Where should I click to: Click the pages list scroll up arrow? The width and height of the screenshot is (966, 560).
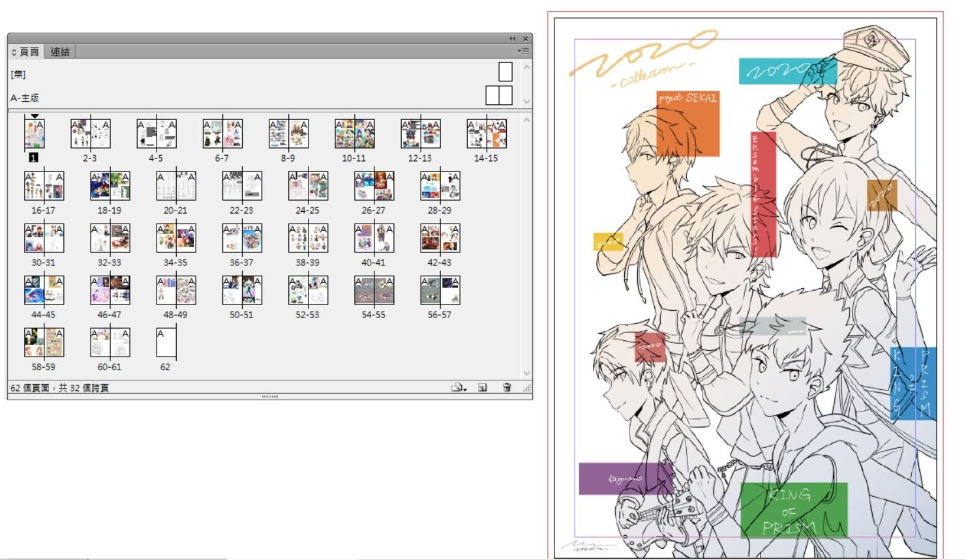526,120
